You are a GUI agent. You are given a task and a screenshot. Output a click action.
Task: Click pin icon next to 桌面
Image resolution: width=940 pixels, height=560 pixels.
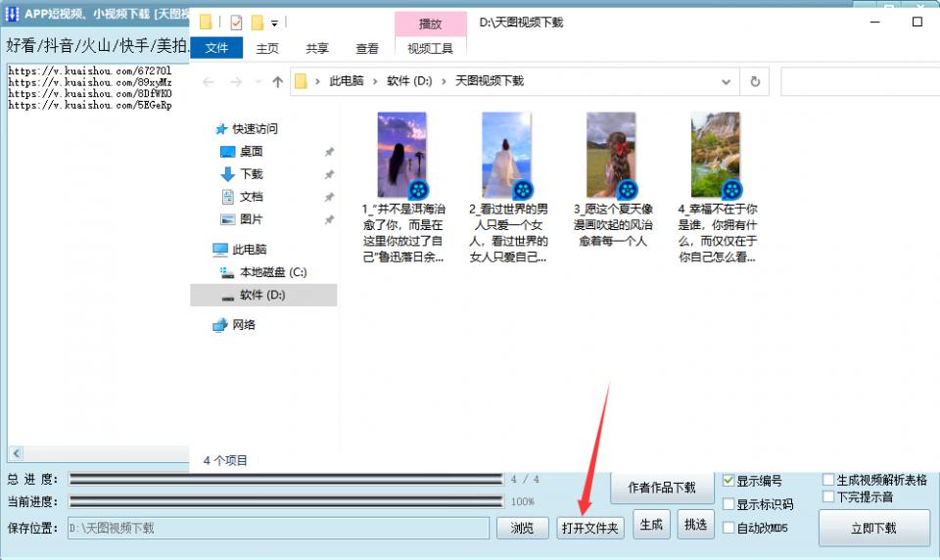coord(329,153)
